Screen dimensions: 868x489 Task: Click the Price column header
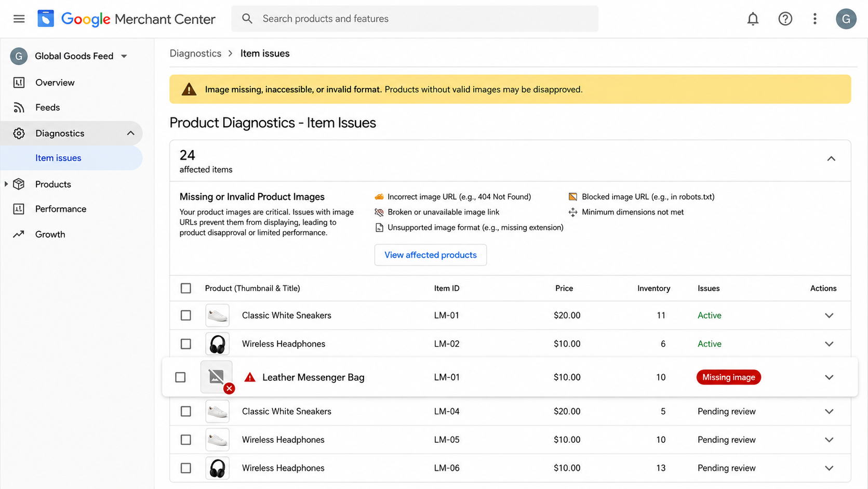564,288
